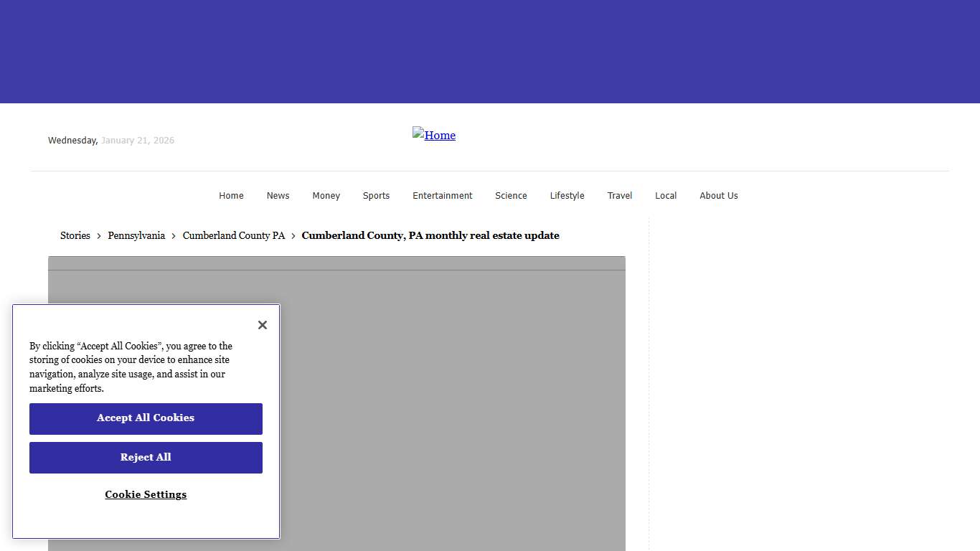Open Cookie Settings link

(x=146, y=494)
